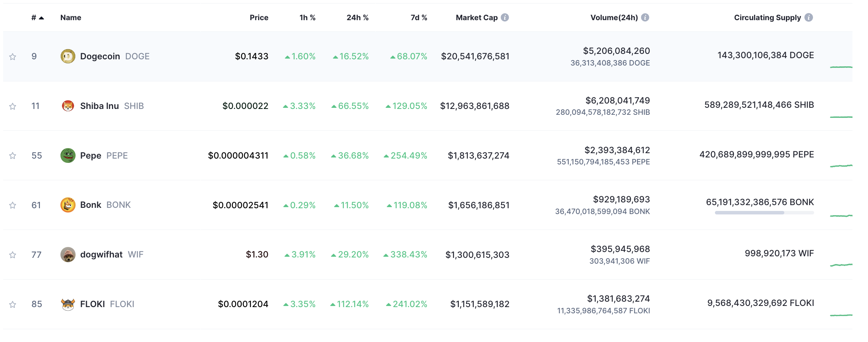Open the Volume(24h) info tooltip icon

pyautogui.click(x=645, y=17)
